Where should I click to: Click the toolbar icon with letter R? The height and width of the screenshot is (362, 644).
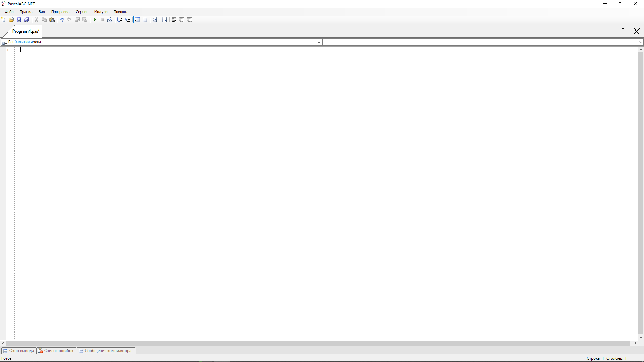tap(190, 20)
